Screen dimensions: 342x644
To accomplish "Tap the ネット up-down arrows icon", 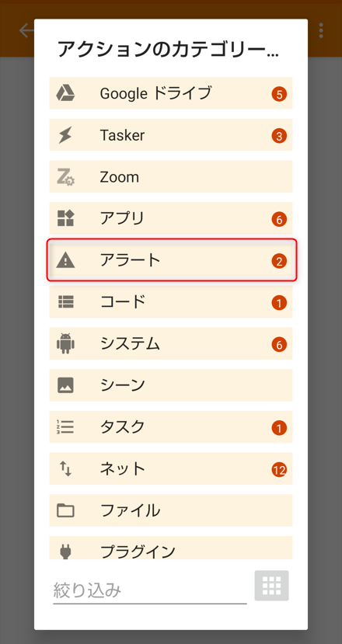I will [x=65, y=468].
